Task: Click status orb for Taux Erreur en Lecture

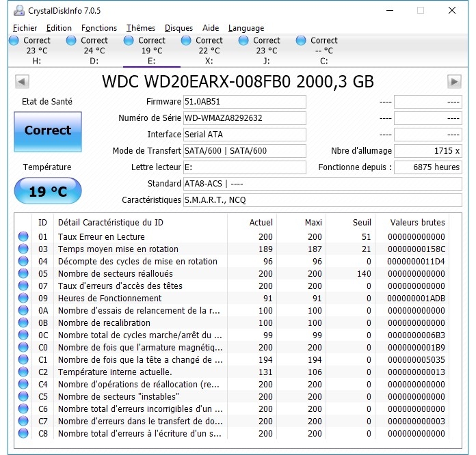Action: (23, 236)
